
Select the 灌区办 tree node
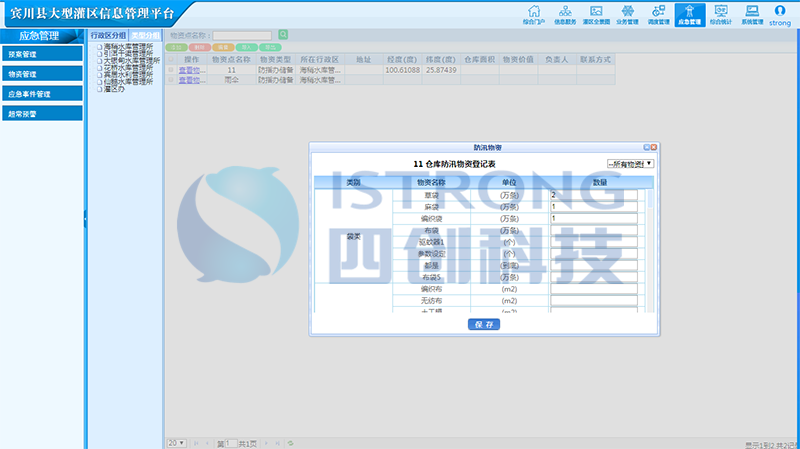(114, 89)
